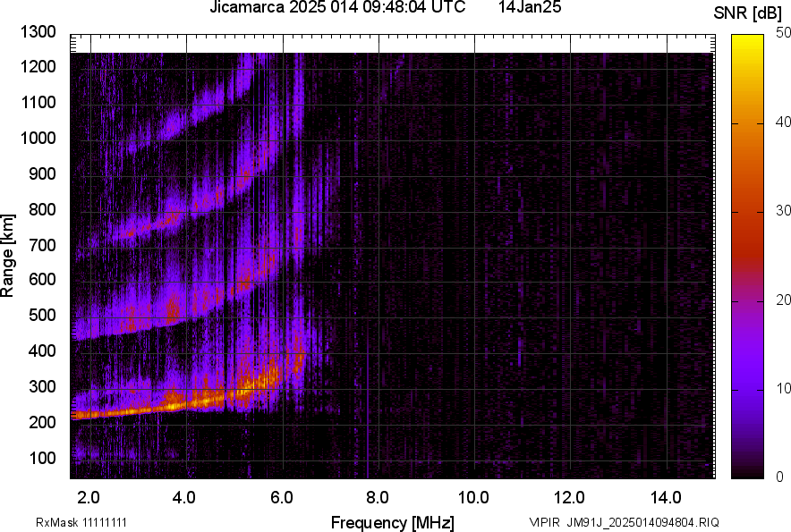Click the range tick label 500
The width and height of the screenshot is (791, 532).
point(42,315)
